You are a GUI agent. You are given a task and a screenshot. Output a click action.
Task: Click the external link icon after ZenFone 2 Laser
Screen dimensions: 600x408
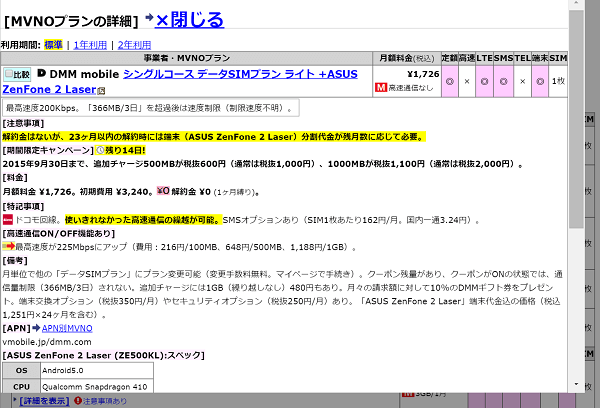(x=101, y=91)
